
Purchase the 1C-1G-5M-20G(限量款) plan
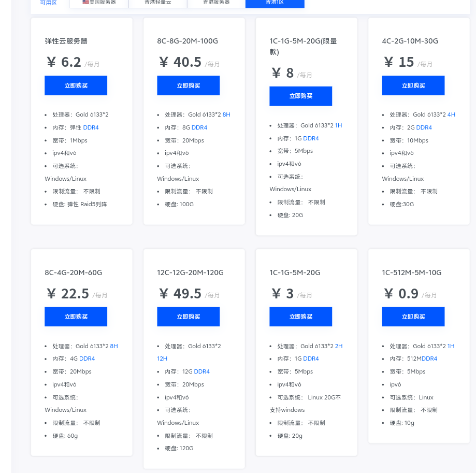(x=300, y=96)
